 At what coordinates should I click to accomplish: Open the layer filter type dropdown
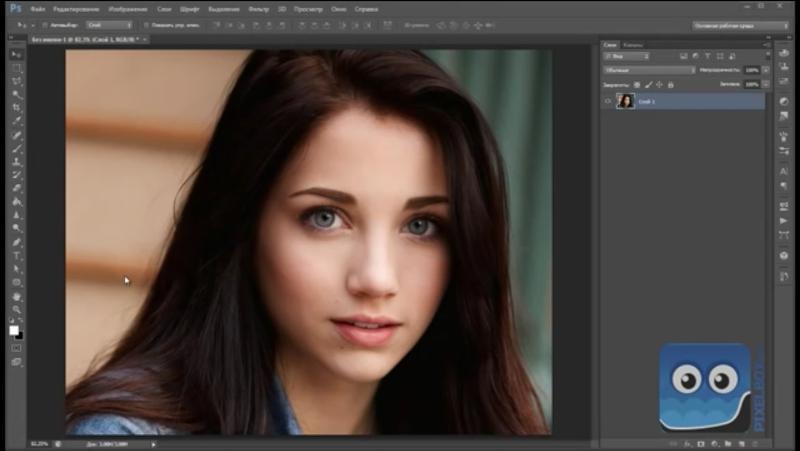pyautogui.click(x=627, y=57)
